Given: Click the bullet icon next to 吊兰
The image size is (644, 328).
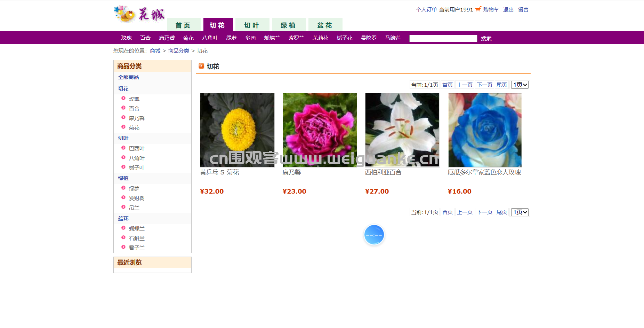Looking at the screenshot, I should coord(123,207).
